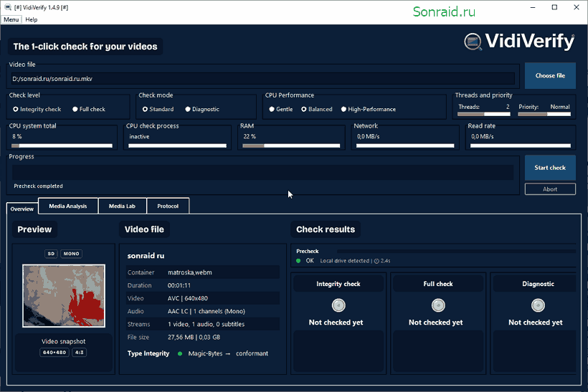This screenshot has width=588, height=392.
Task: Click the CPU system total usage bar
Action: [x=62, y=145]
